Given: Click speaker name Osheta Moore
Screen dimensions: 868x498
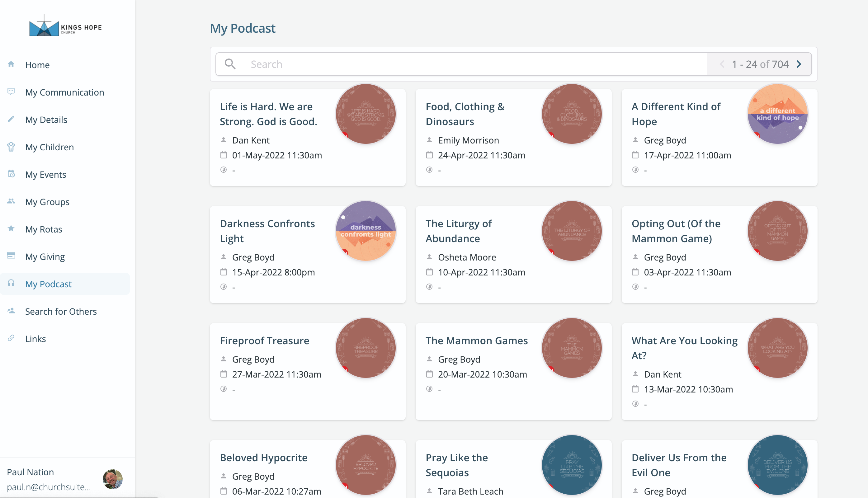Looking at the screenshot, I should coord(467,257).
